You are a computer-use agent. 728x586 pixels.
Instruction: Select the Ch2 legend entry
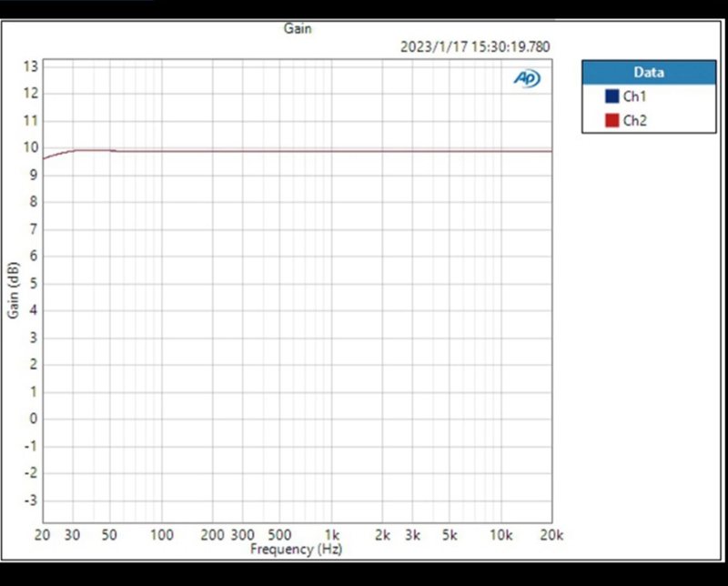pyautogui.click(x=634, y=120)
